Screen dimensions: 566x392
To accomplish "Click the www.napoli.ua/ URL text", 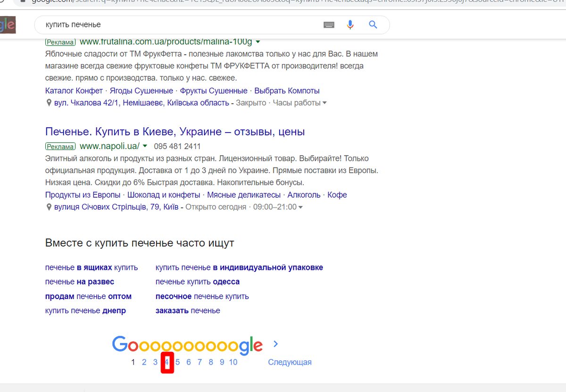I will point(109,146).
